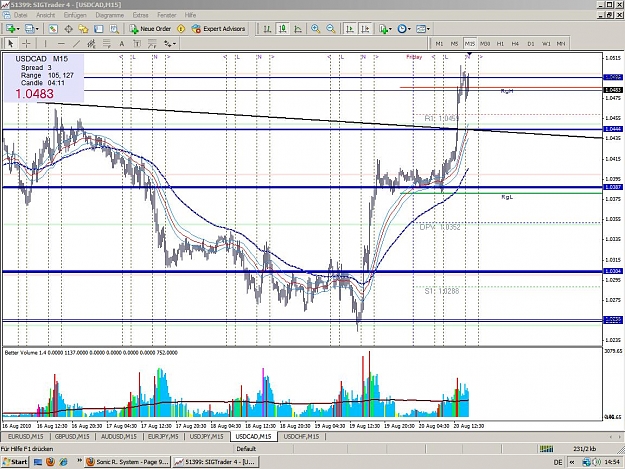The height and width of the screenshot is (469, 625).
Task: Show the Market Watch window
Action: tap(53, 29)
